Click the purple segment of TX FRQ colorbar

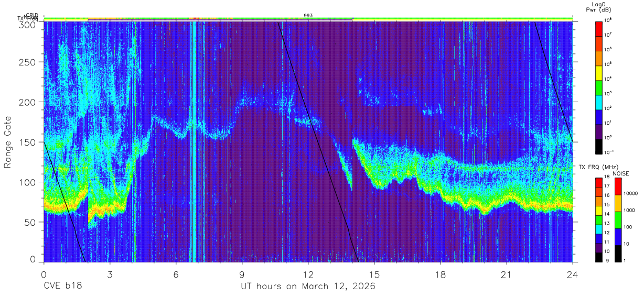(x=599, y=247)
